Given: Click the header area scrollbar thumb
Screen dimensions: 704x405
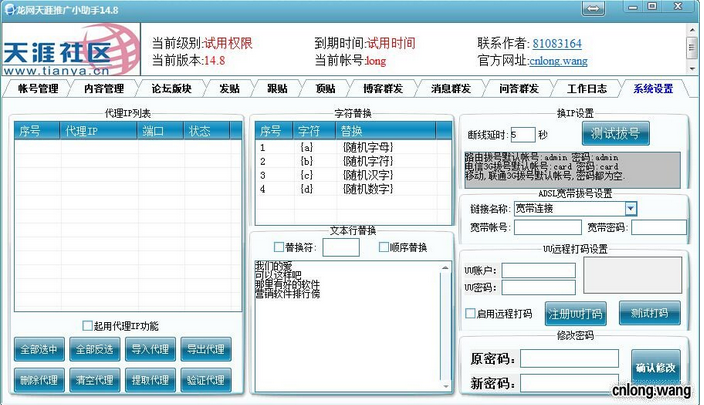Looking at the screenshot, I should [x=691, y=48].
